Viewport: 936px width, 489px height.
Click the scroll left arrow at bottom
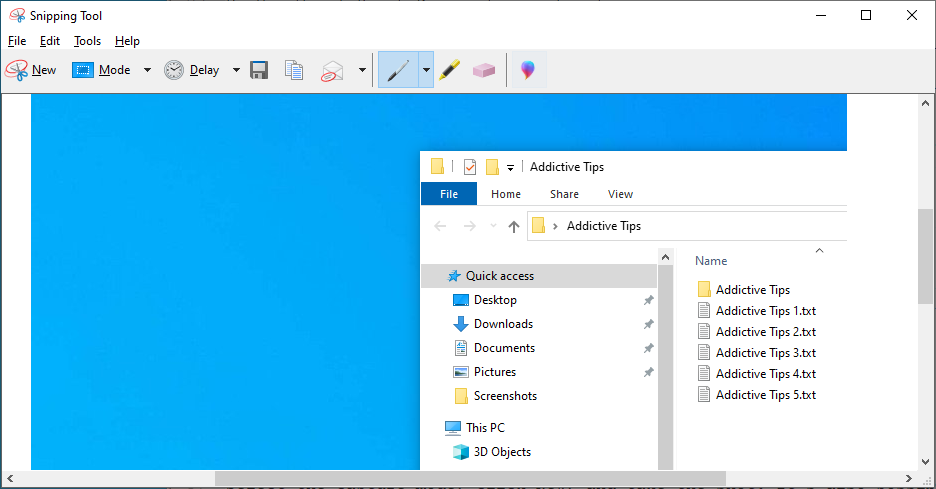pyautogui.click(x=10, y=478)
